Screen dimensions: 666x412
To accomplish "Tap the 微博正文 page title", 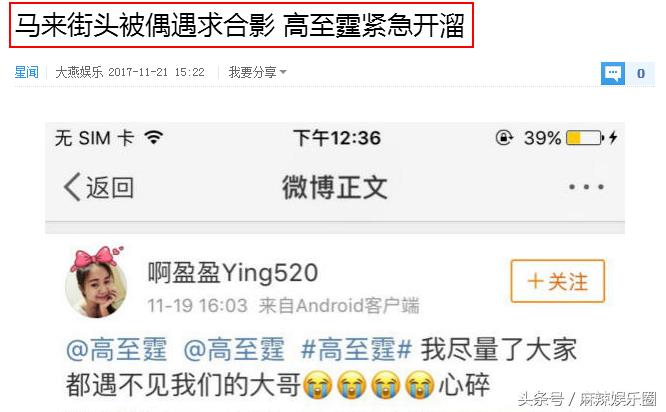I will pos(335,187).
